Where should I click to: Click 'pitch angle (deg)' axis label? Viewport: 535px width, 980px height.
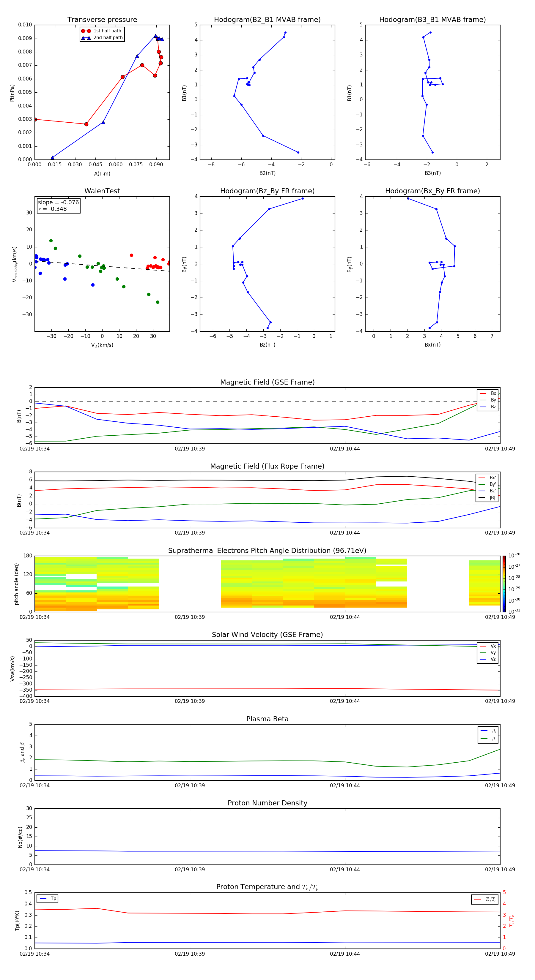pos(16,584)
